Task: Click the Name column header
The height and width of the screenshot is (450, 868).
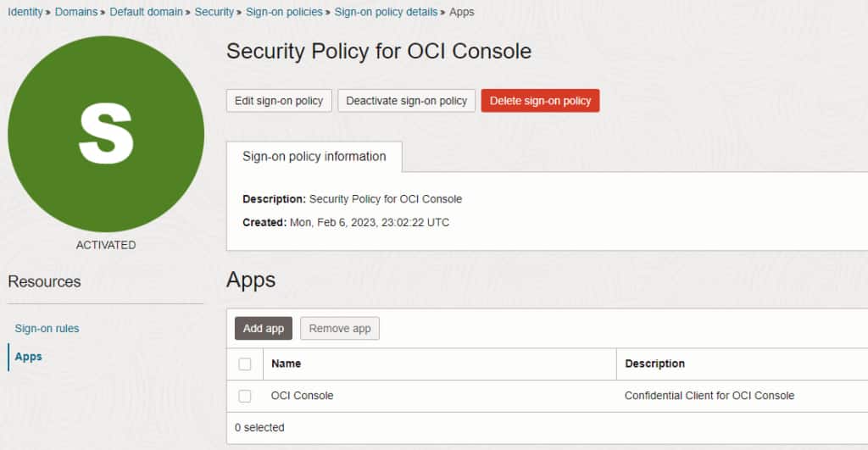Action: 287,364
